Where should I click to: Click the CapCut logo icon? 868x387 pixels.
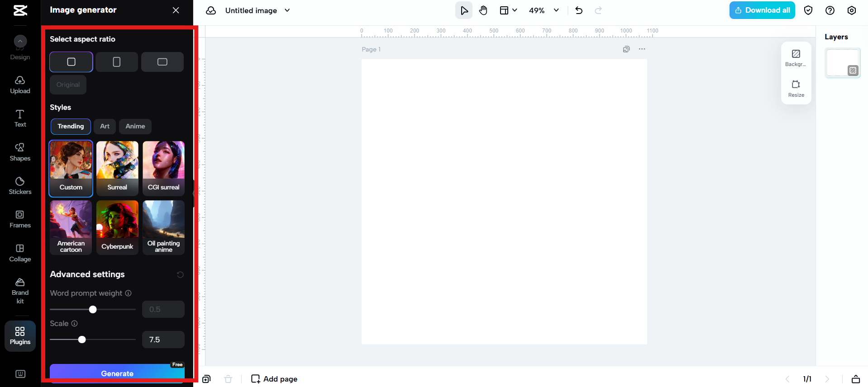click(x=20, y=10)
